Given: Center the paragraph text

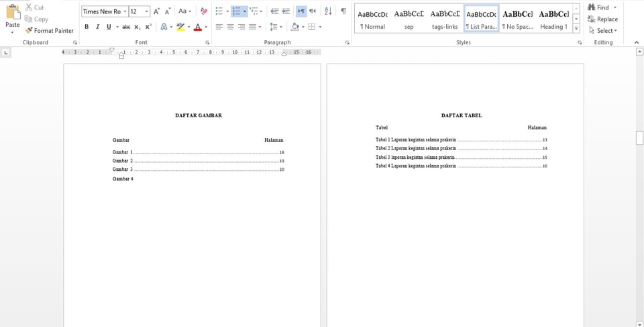Looking at the screenshot, I should (x=230, y=27).
